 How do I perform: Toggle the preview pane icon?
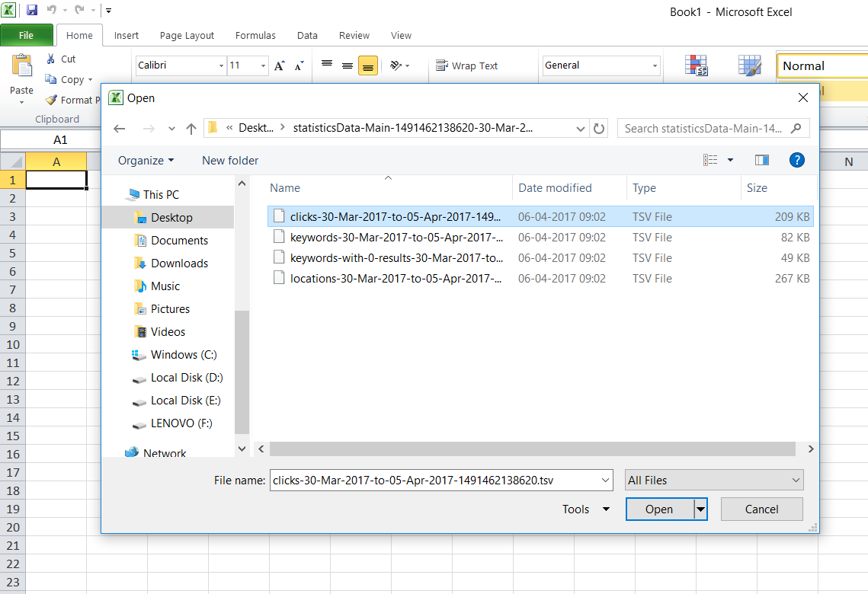pos(762,160)
